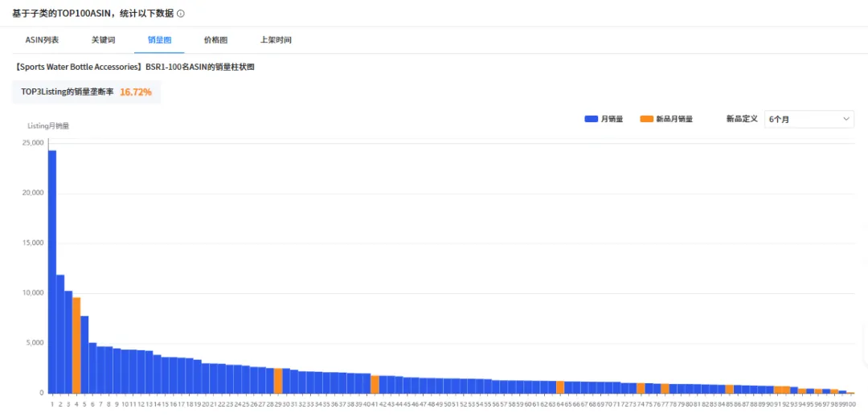Select the 销量图 tab
868x417 pixels.
click(x=159, y=40)
